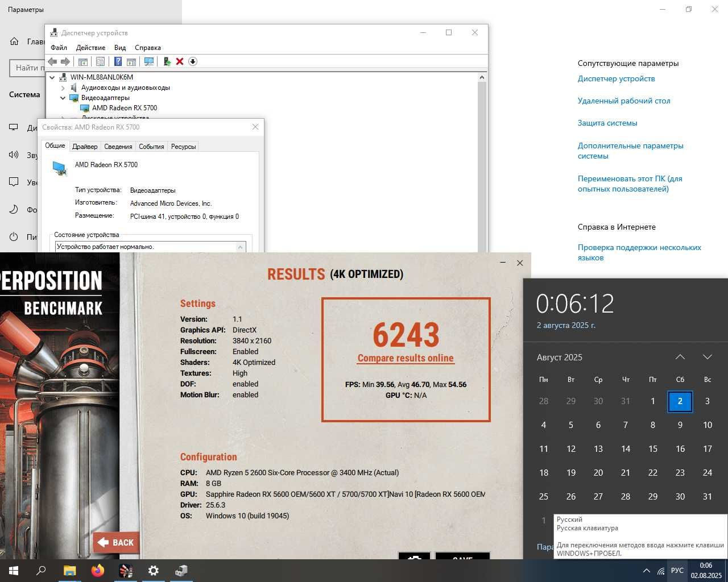Toggle the action pane icon in Device Manager toolbar

(131, 61)
